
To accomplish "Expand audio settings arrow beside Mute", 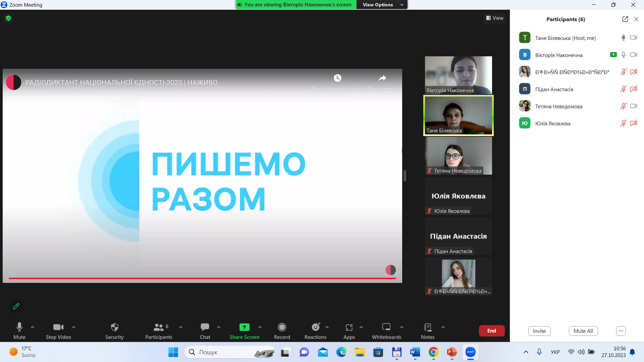I will [33, 327].
